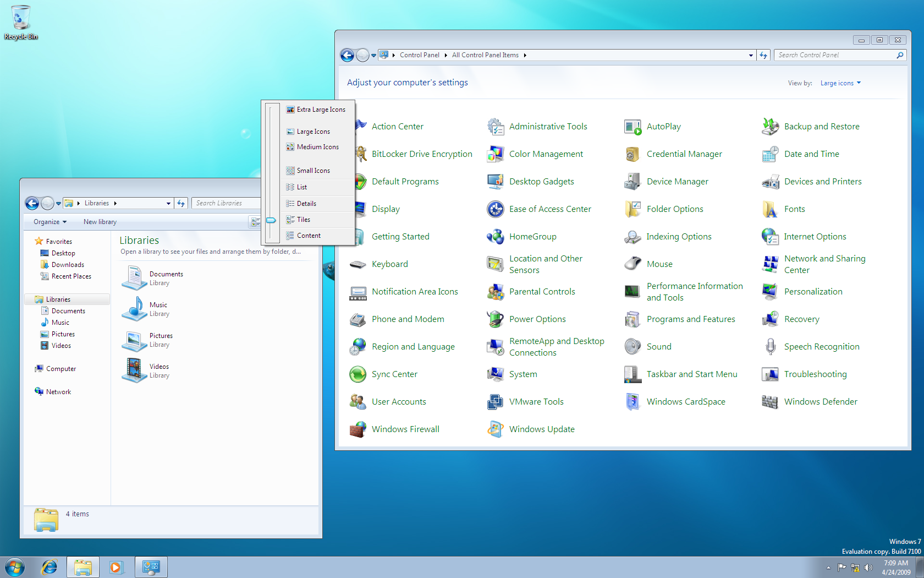Image resolution: width=924 pixels, height=578 pixels.
Task: Navigate to Control Panel via breadcrumb
Action: pyautogui.click(x=420, y=54)
